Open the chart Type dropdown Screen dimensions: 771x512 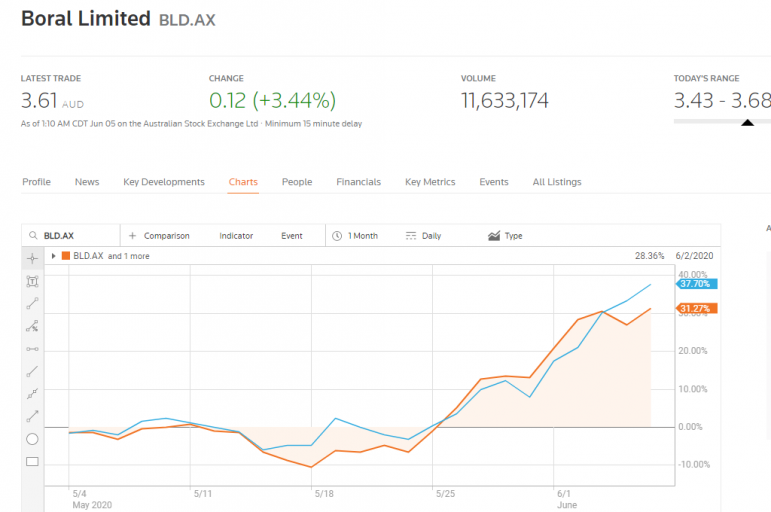point(505,236)
